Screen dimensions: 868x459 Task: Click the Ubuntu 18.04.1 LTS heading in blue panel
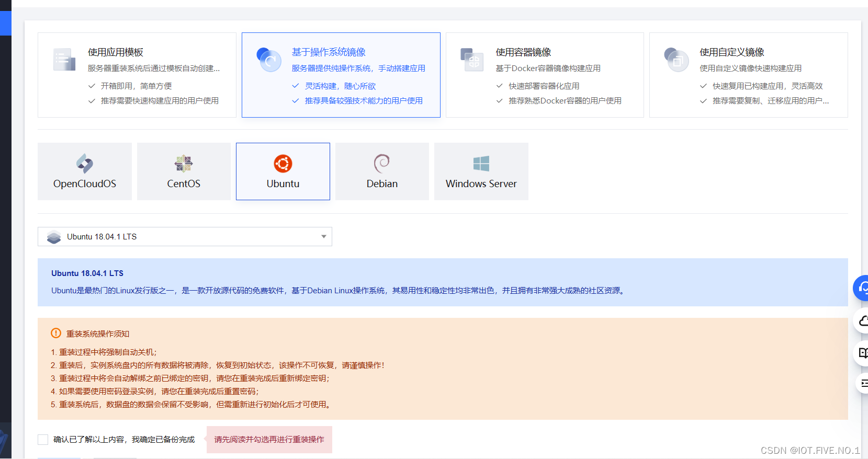pos(87,273)
